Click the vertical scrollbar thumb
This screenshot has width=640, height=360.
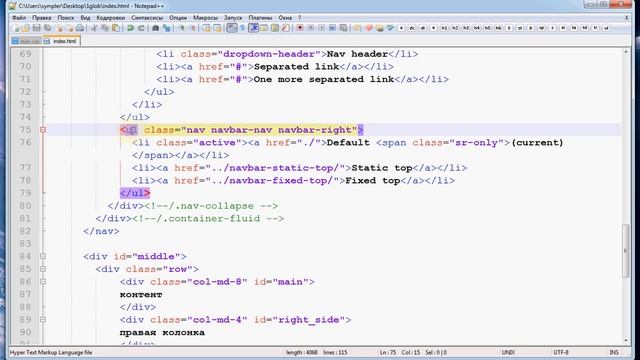(x=626, y=251)
